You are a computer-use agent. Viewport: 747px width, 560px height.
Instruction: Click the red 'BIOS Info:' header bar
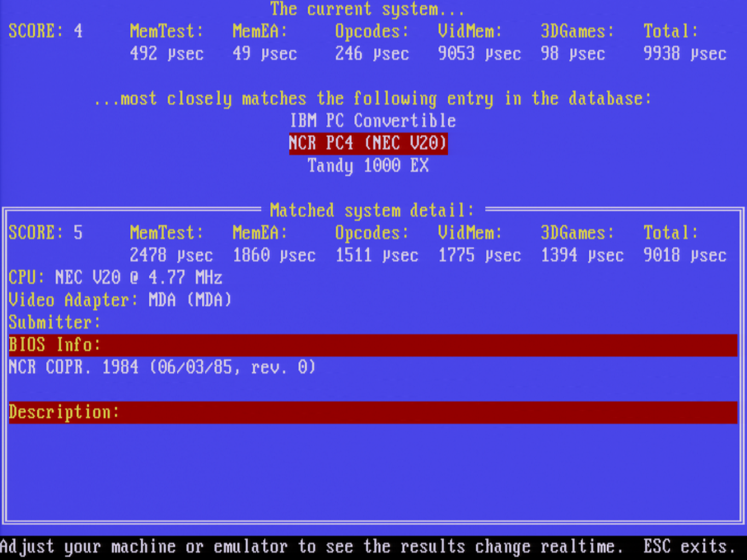click(x=373, y=345)
